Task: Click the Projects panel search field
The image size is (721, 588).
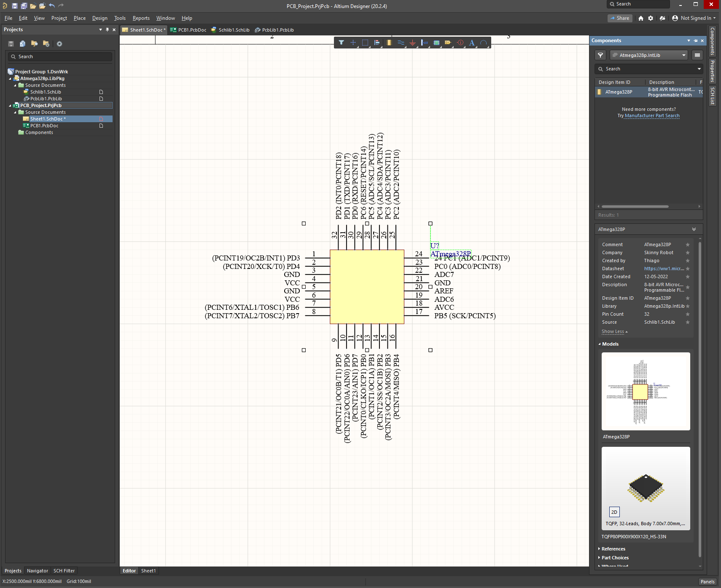Action: (60, 56)
